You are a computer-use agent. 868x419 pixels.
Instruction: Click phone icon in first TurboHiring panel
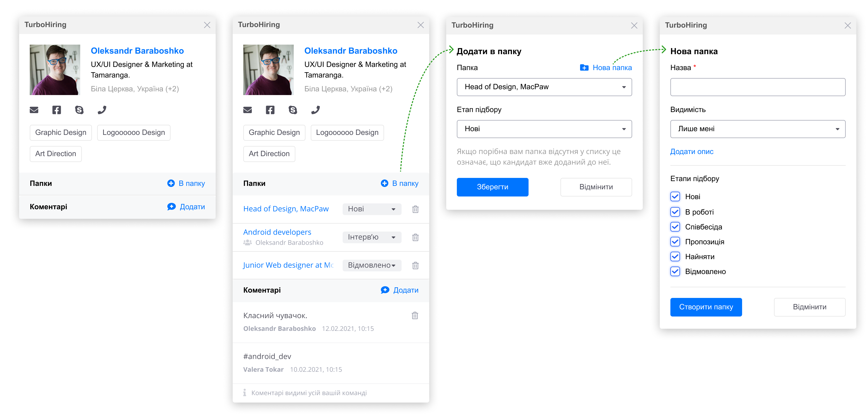coord(102,110)
